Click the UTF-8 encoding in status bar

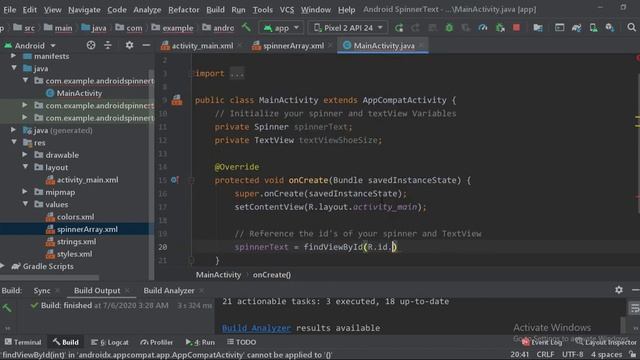(573, 354)
